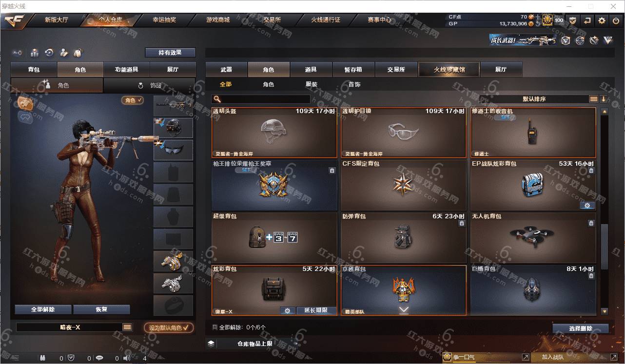Viewport: 625px width, 364px height.
Task: Open the gear settings icon in top bar
Action: [x=602, y=20]
